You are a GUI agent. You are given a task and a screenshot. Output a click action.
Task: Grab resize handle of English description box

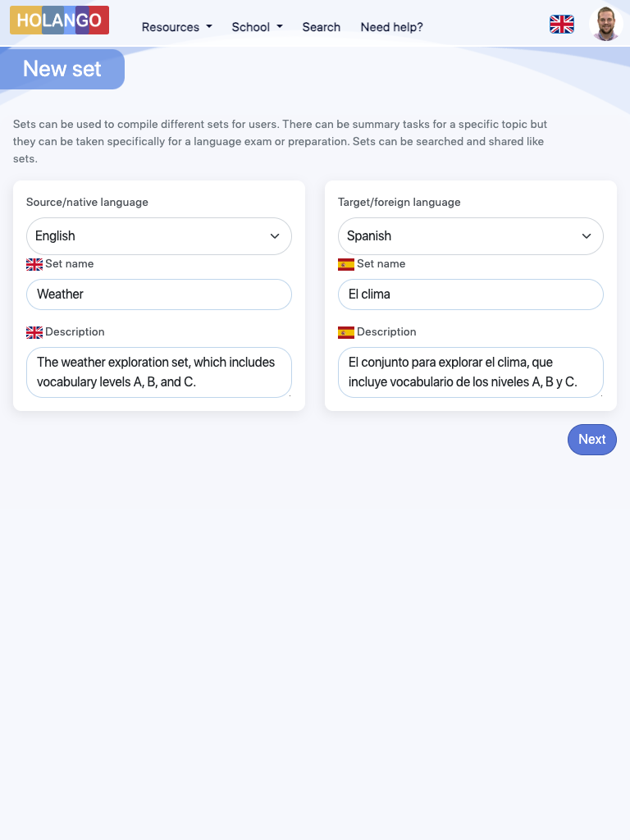coord(289,395)
